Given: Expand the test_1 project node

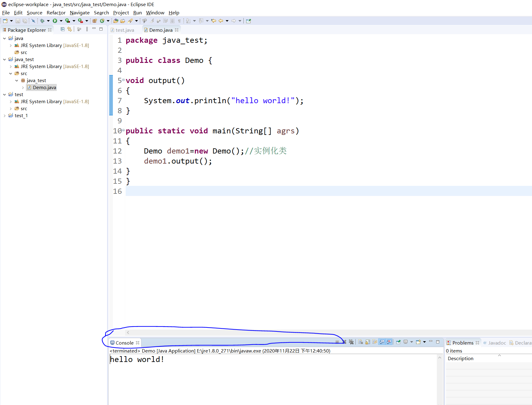Looking at the screenshot, I should tap(5, 116).
